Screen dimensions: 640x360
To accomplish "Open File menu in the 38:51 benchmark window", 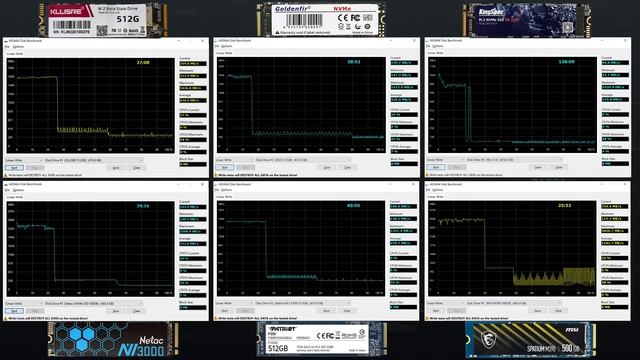I will [x=217, y=47].
